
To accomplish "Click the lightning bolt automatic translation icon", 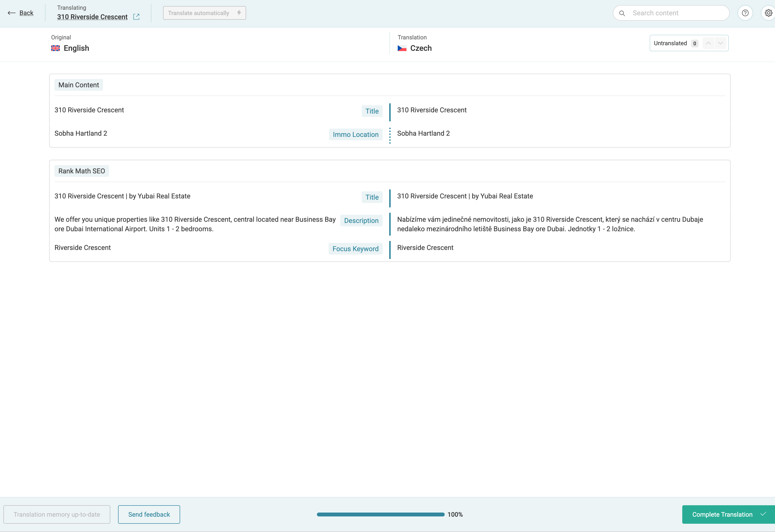I will [239, 13].
